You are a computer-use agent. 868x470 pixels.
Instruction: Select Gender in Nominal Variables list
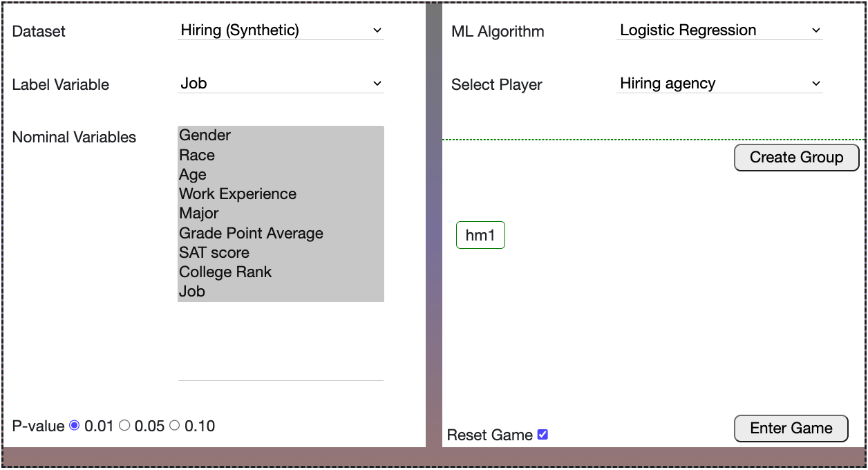pos(205,135)
